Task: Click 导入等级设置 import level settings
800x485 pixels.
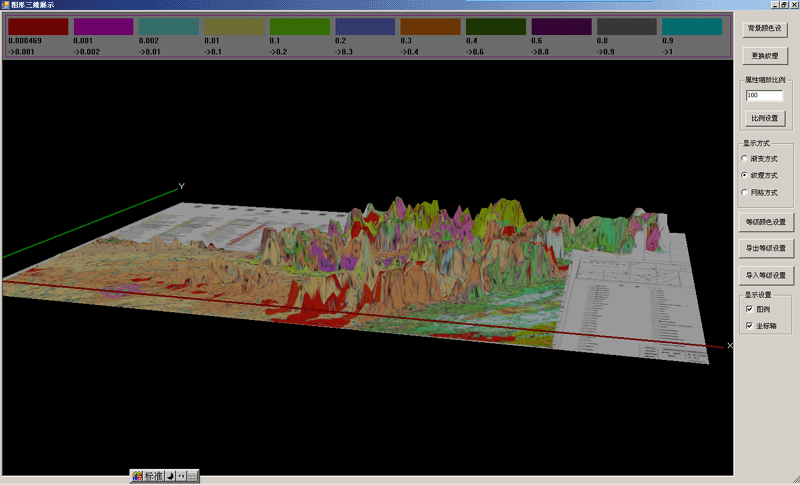Action: pyautogui.click(x=766, y=274)
